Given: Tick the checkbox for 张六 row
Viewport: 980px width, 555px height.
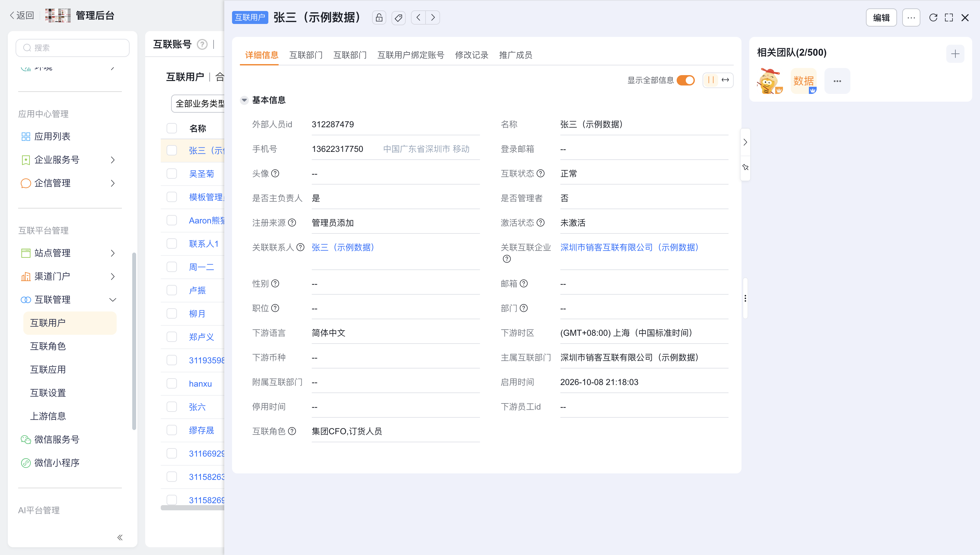Looking at the screenshot, I should point(172,407).
